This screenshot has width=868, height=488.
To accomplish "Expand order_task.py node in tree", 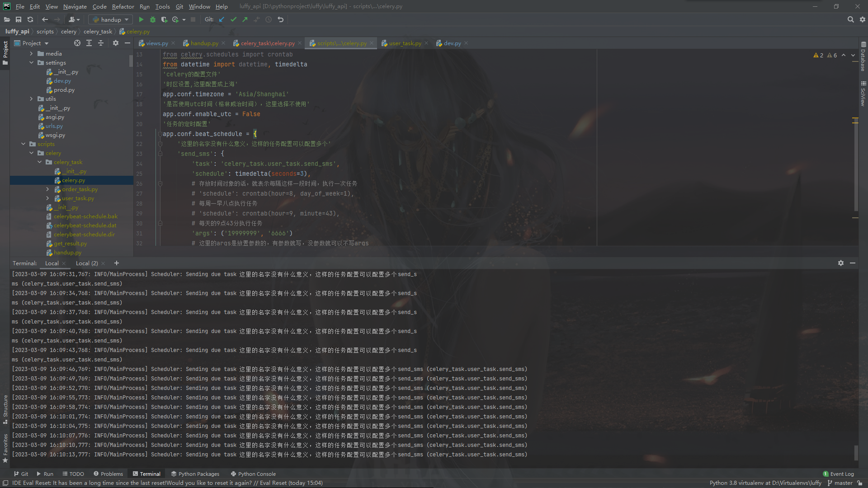I will tap(47, 189).
